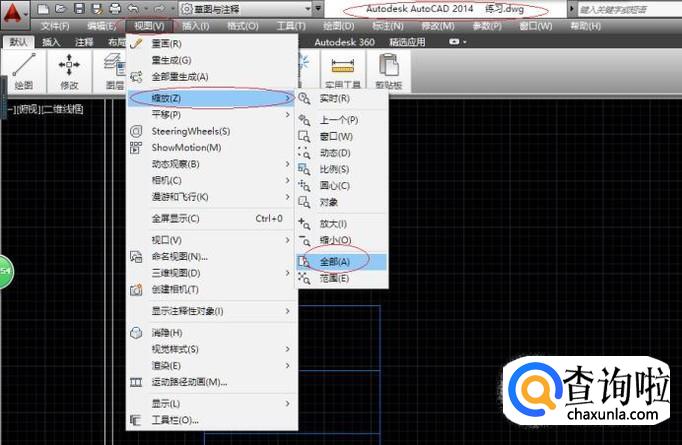Choose SteeringWheels(S) in the View menu
The image size is (682, 445).
pos(212,131)
